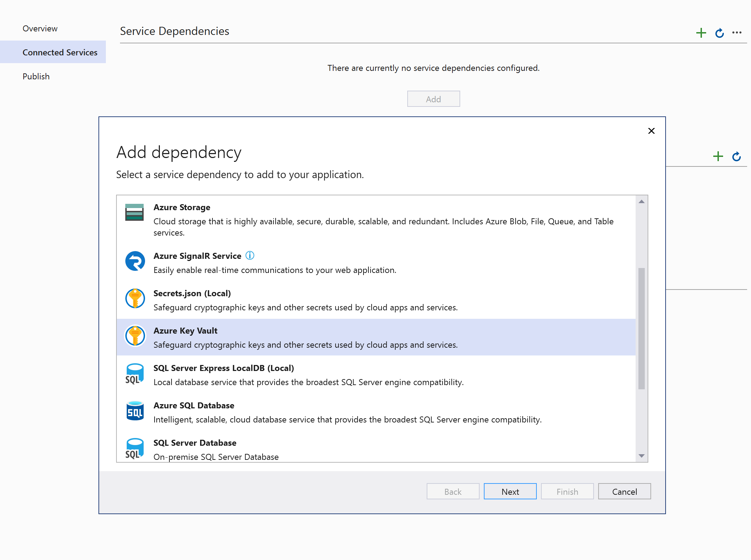751x560 pixels.
Task: Select the Azure SignalR Service icon
Action: point(136,262)
